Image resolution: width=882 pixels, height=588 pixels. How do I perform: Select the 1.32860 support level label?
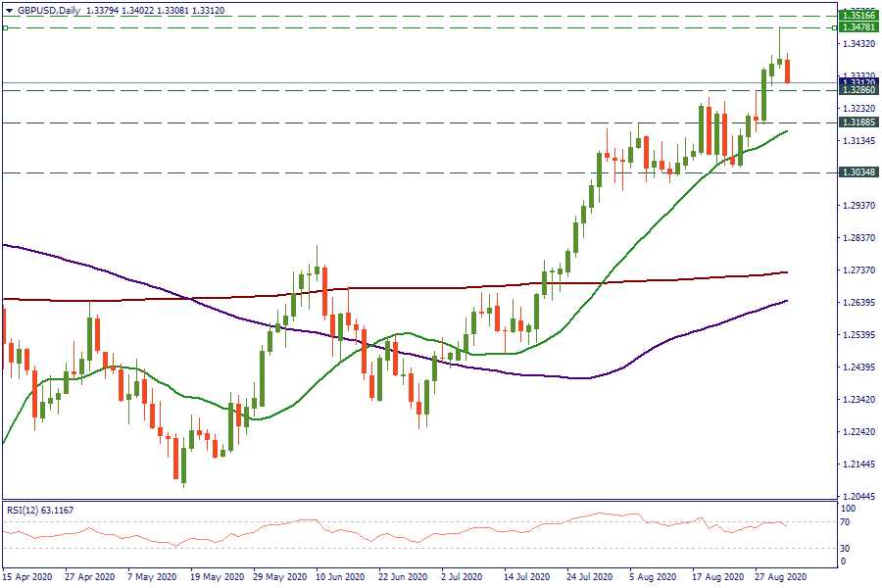[x=858, y=90]
